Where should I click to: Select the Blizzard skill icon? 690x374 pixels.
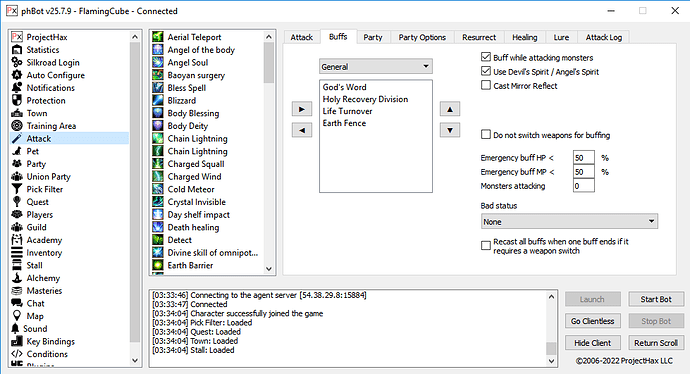point(158,100)
